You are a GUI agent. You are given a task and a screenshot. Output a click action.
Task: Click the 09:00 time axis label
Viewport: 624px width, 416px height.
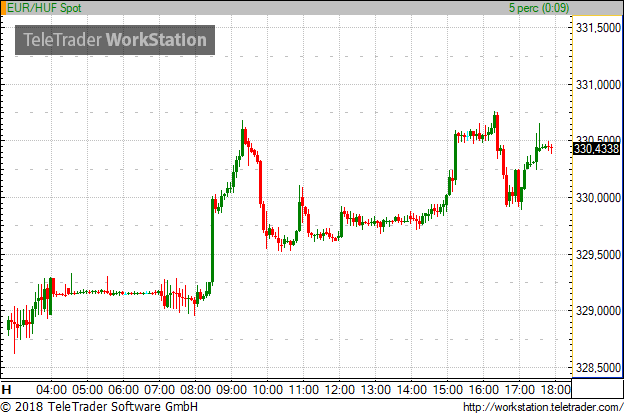pos(231,389)
